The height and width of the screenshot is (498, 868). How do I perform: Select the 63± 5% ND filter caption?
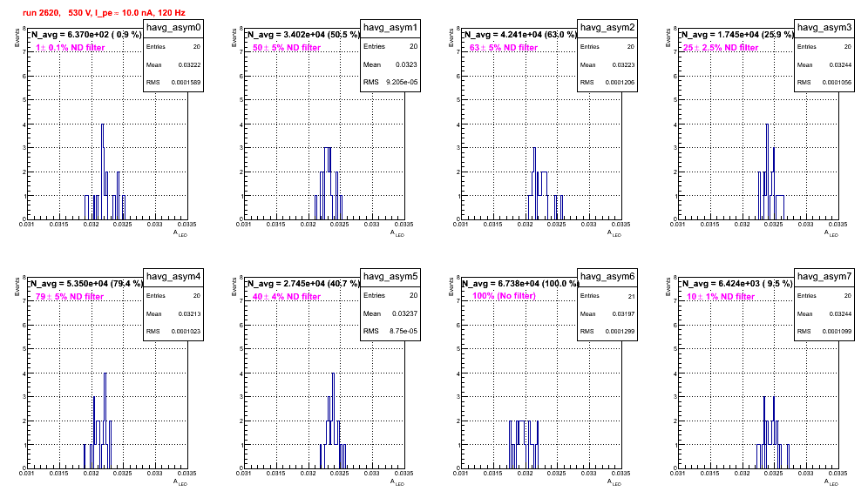click(504, 48)
